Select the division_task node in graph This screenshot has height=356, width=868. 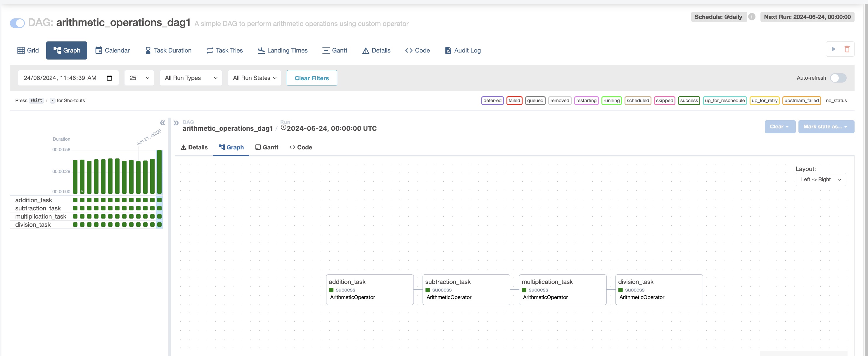[x=659, y=289]
